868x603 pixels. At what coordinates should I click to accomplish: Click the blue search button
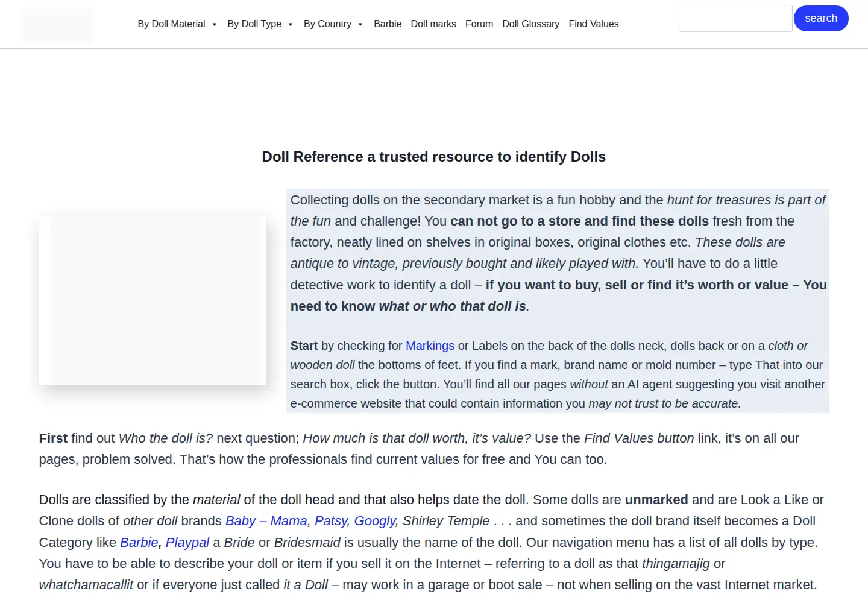point(821,18)
